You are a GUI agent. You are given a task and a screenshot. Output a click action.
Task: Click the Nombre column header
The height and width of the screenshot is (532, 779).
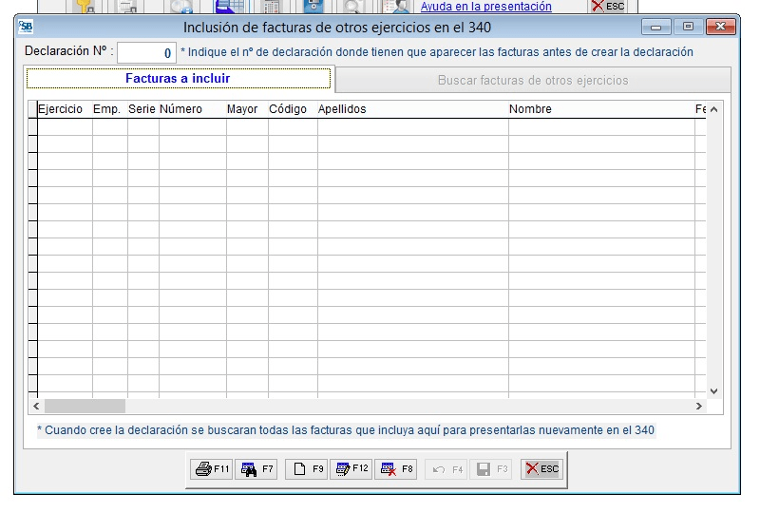point(601,109)
